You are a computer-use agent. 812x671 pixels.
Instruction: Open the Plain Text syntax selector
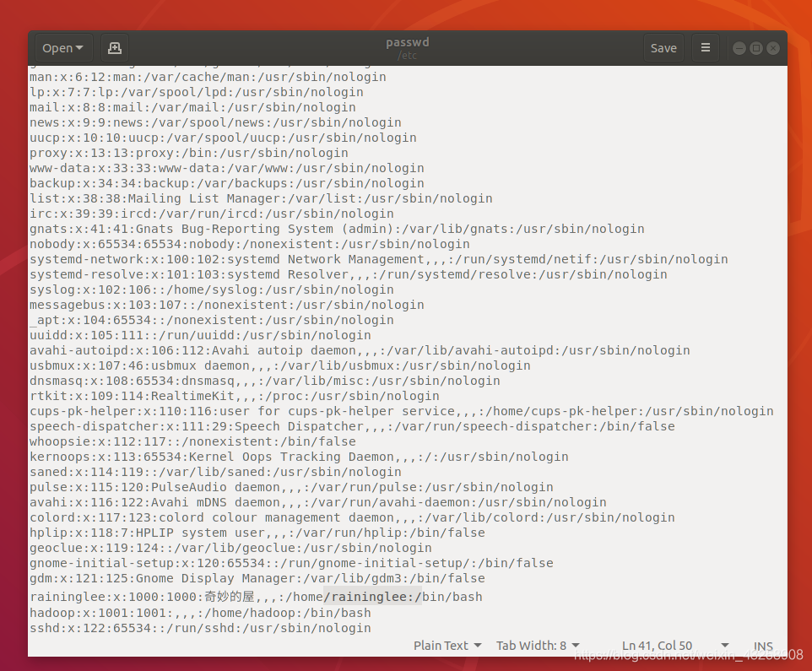pos(447,646)
